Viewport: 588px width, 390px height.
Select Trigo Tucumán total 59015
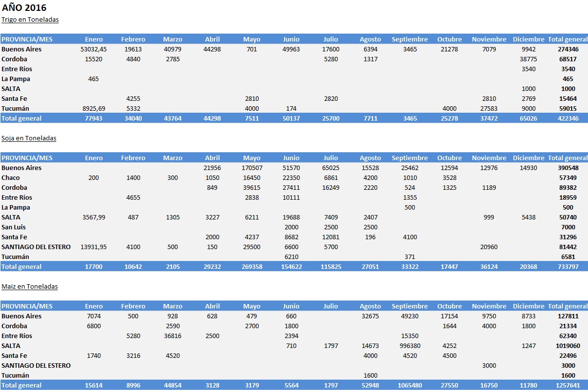coord(568,108)
